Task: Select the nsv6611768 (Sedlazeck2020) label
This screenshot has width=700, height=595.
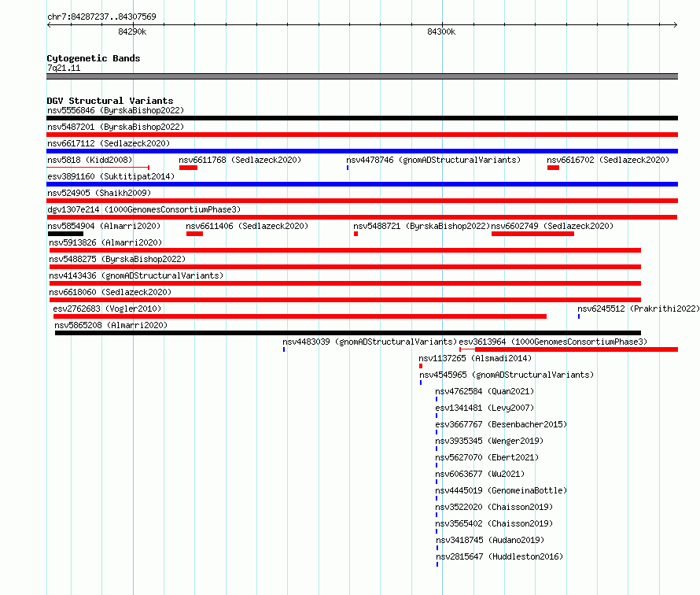Action: click(x=240, y=160)
